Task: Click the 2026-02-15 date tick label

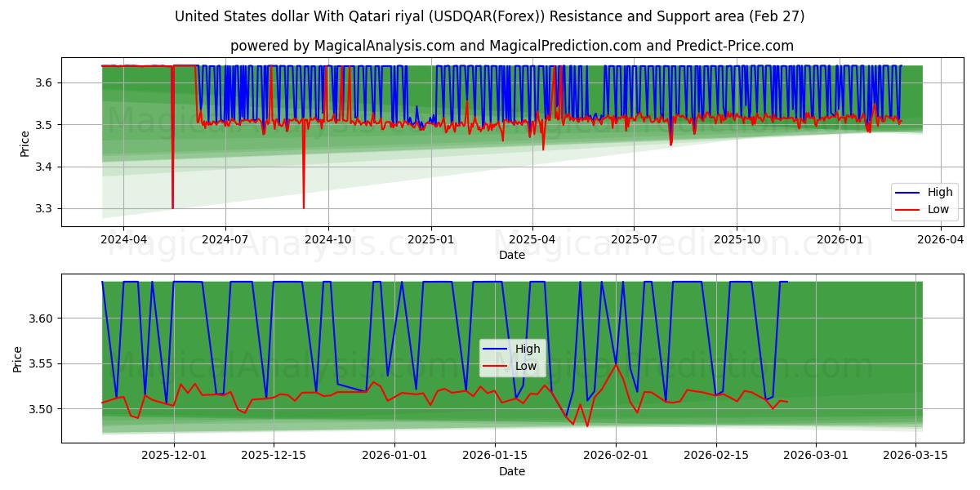Action: click(716, 456)
